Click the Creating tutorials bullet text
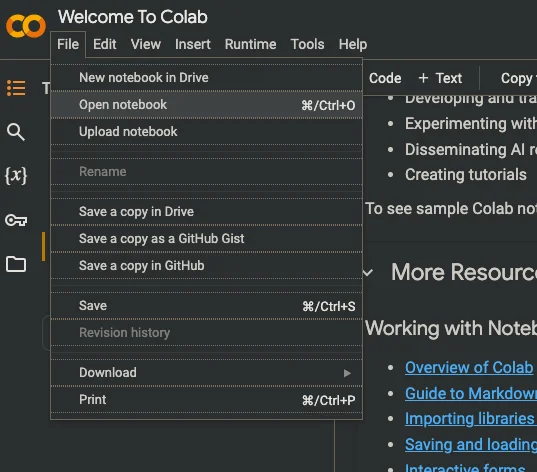537x472 pixels. [x=466, y=175]
